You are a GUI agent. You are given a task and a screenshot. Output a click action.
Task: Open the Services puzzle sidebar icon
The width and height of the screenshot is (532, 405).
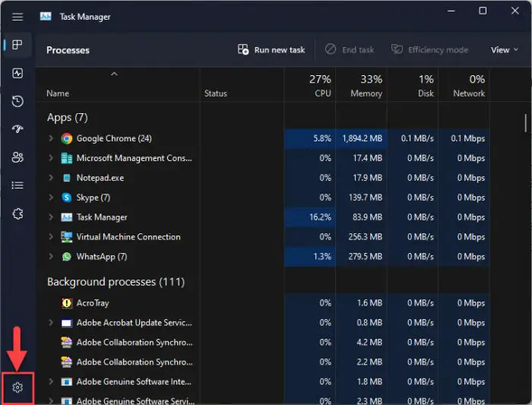[17, 214]
